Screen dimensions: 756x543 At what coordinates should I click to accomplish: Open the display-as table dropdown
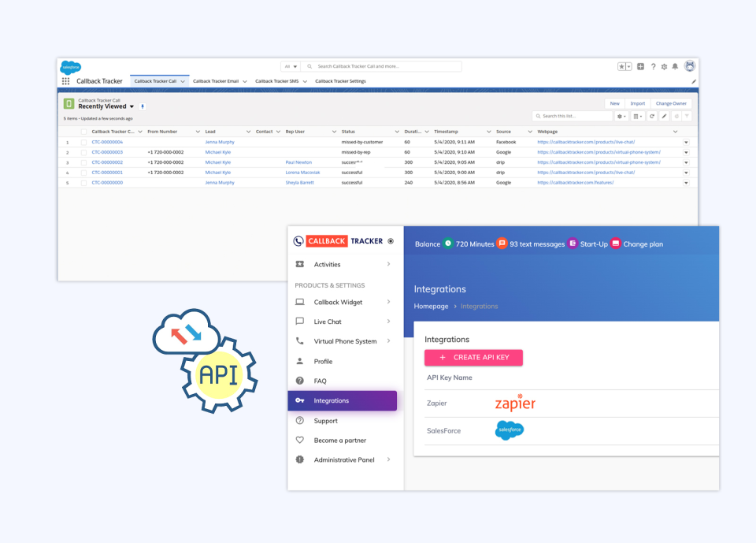637,116
